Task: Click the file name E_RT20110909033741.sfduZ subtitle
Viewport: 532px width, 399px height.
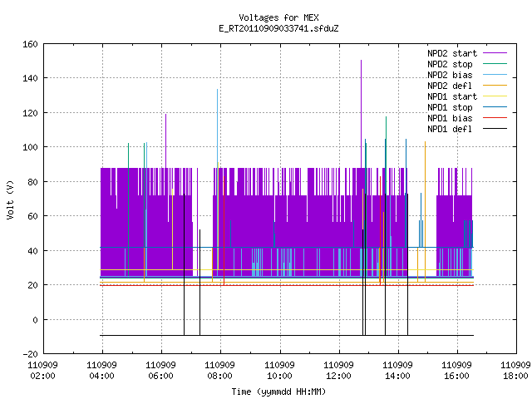Action: tap(278, 28)
